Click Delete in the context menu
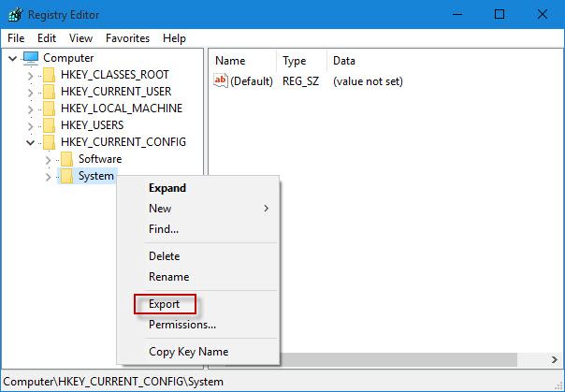The height and width of the screenshot is (392, 565). [x=164, y=256]
